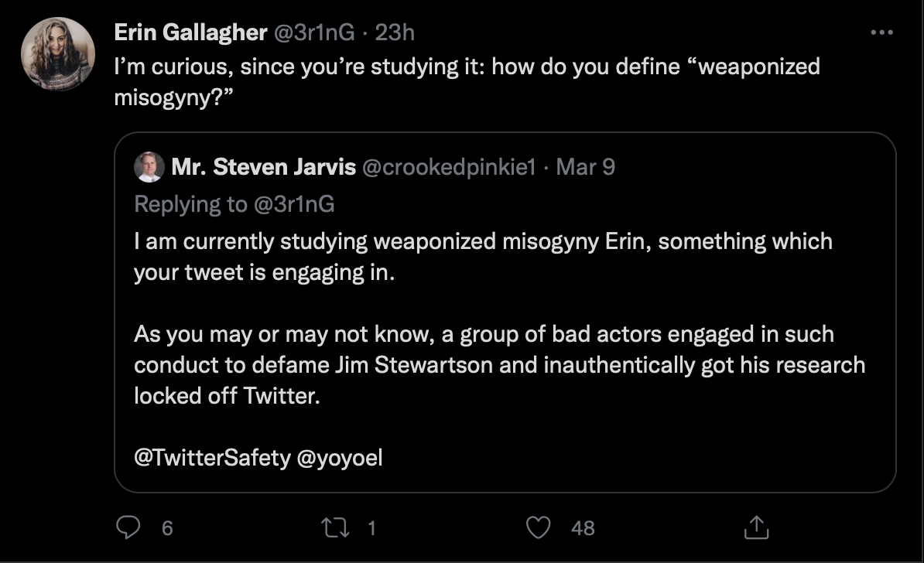Viewport: 924px width, 563px height.
Task: Open the three-dot More options menu
Action: (x=881, y=32)
